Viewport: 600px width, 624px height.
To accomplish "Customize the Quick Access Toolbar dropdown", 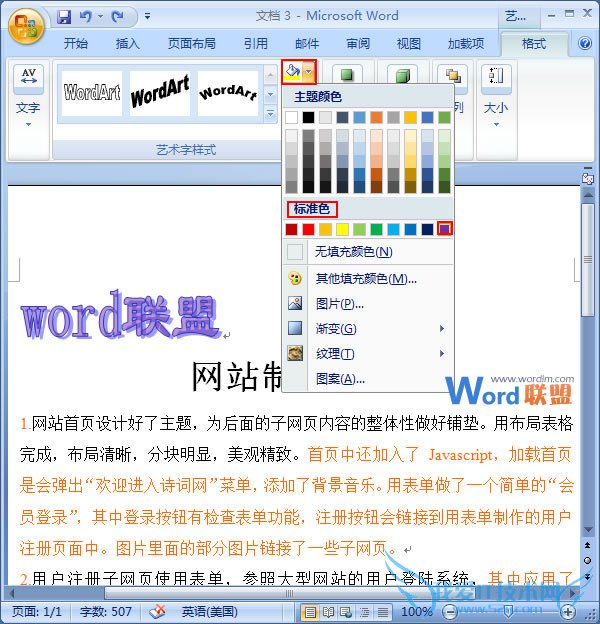I will 147,16.
